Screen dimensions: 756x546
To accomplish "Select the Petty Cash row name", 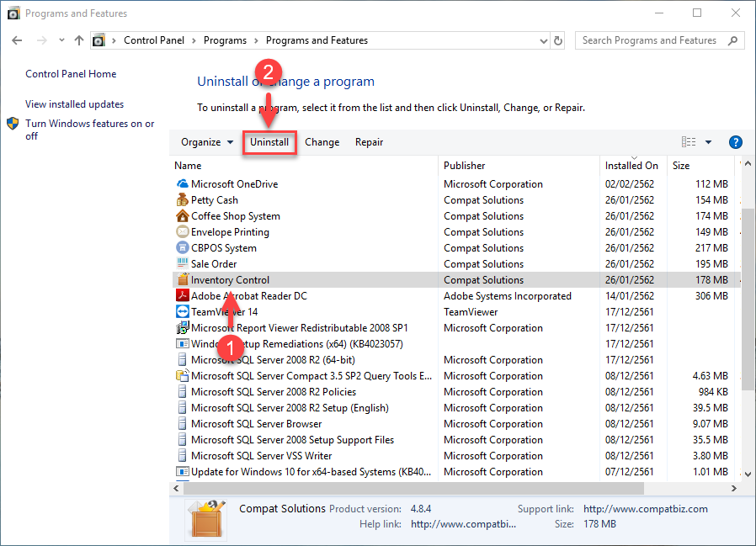I will pyautogui.click(x=215, y=200).
